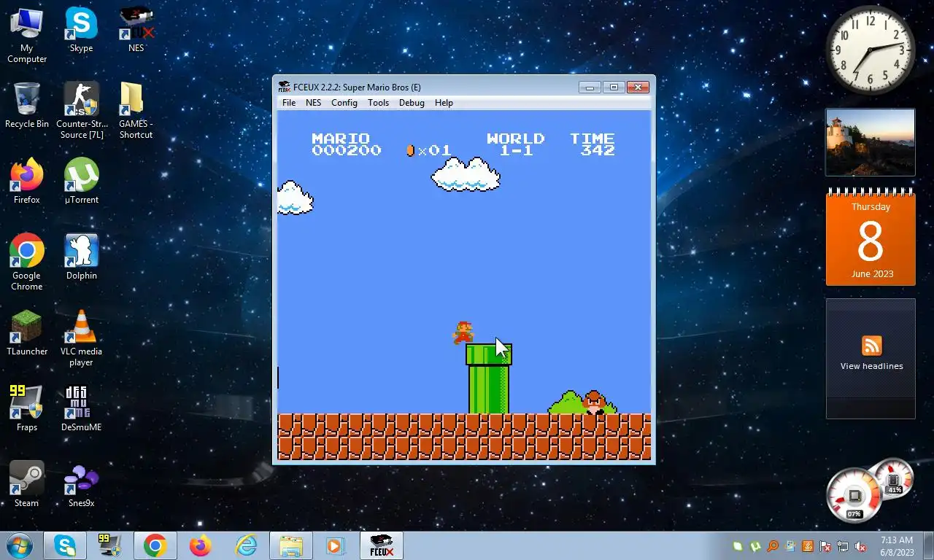Open Windows Media Player from taskbar
Screen dimensions: 934x560
pos(336,545)
